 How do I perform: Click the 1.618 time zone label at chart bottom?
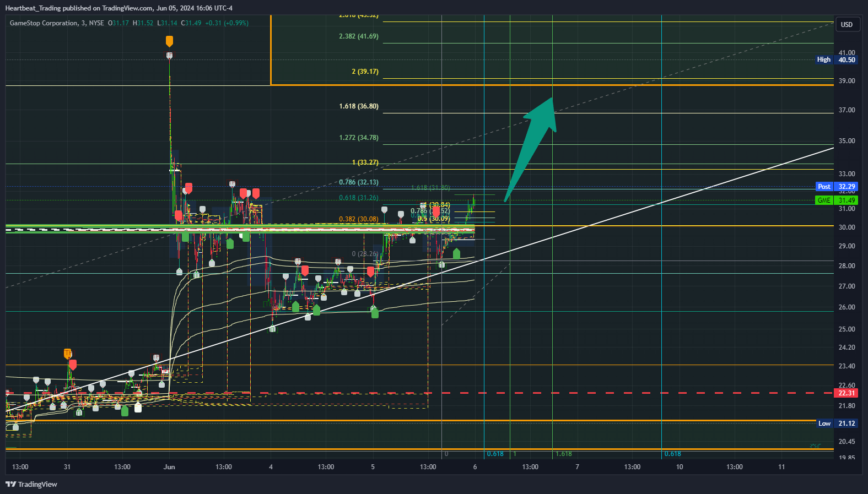click(x=564, y=454)
